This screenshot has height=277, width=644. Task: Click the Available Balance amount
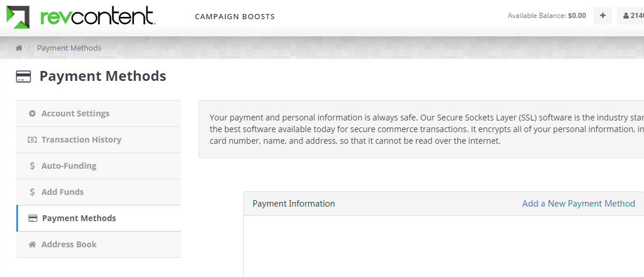click(577, 16)
